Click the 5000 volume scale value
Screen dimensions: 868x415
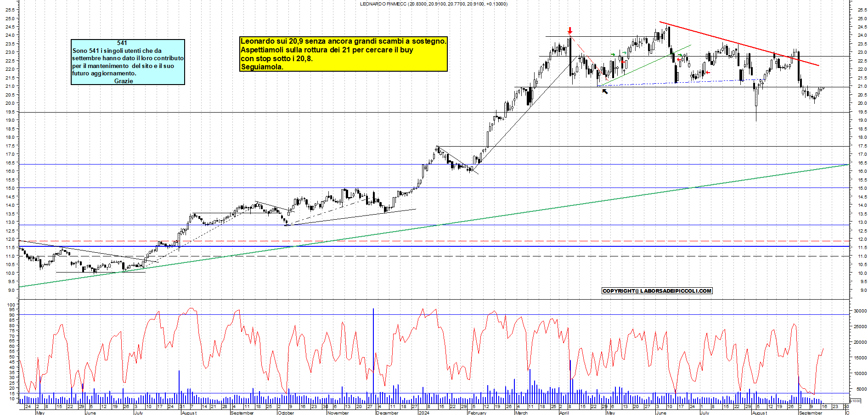tap(861, 389)
